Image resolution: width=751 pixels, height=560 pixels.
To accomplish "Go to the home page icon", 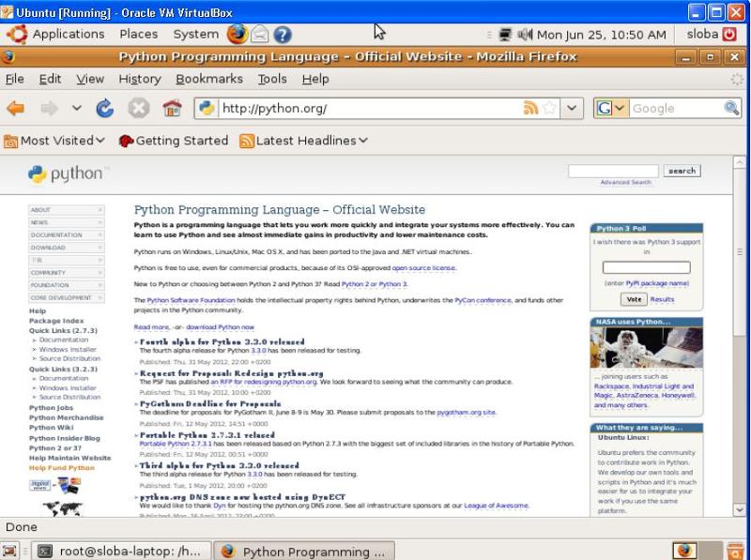I will (172, 109).
